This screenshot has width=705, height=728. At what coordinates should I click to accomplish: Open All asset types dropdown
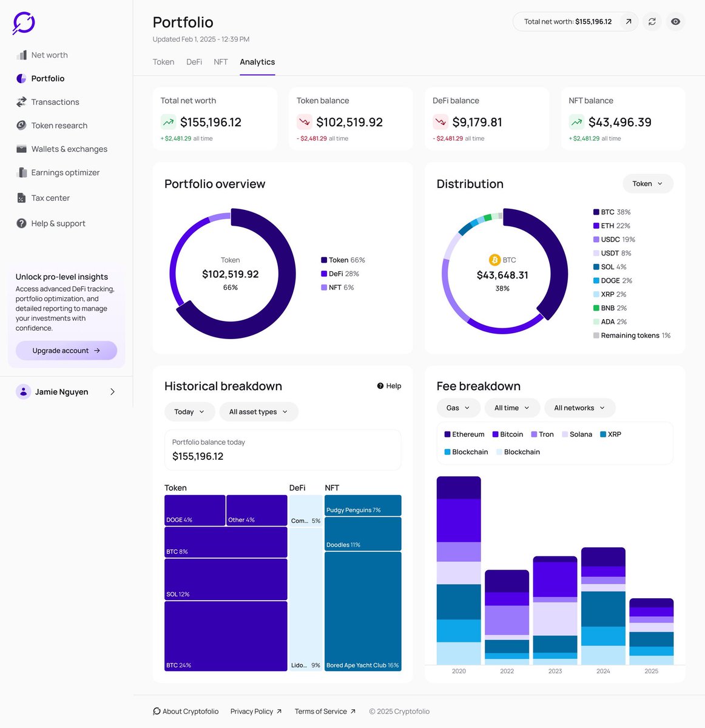pyautogui.click(x=259, y=412)
